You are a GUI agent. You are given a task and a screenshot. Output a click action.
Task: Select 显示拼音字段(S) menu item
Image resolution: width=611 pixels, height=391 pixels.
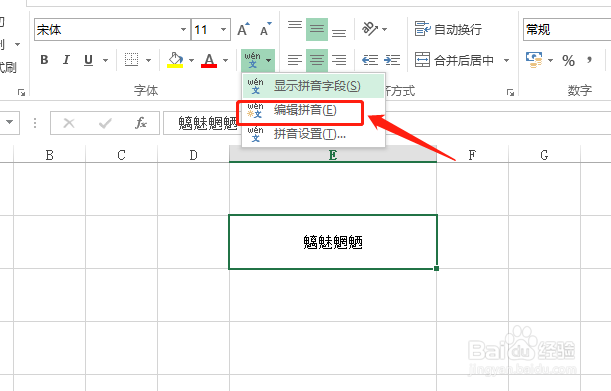coord(313,86)
